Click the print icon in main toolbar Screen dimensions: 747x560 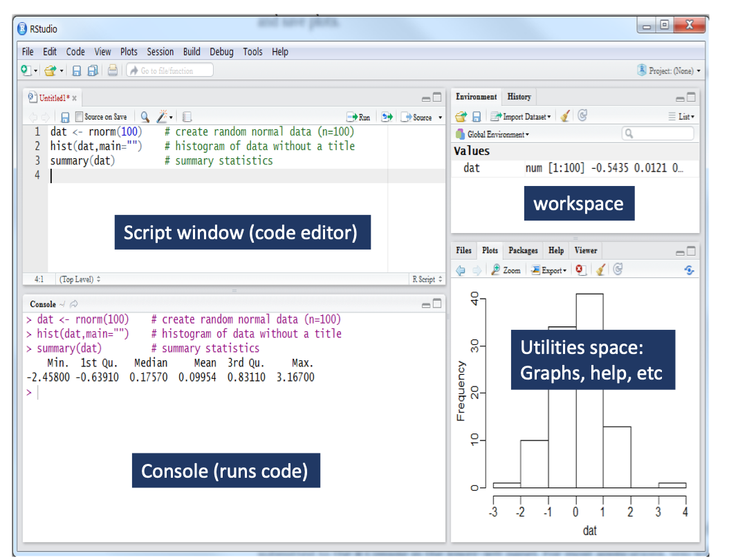tap(112, 71)
